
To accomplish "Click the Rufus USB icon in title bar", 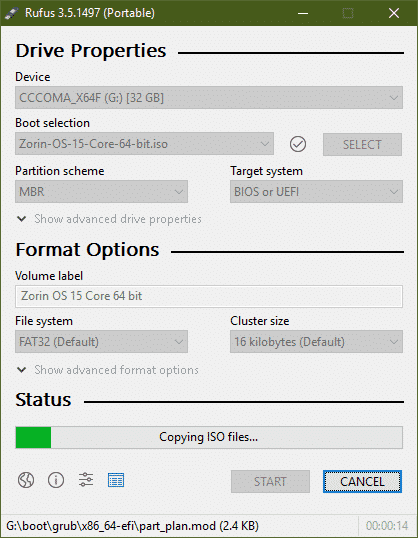I will [11, 13].
